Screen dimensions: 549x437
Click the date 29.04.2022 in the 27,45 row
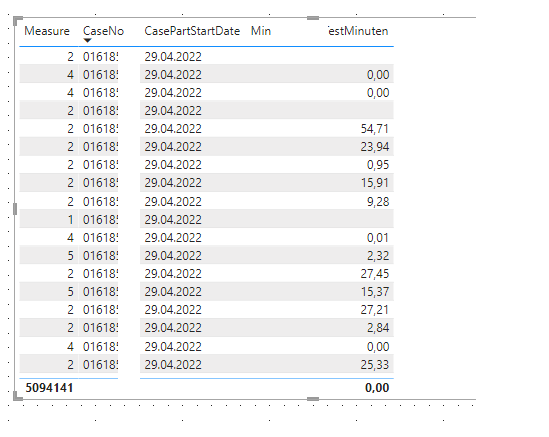(173, 274)
